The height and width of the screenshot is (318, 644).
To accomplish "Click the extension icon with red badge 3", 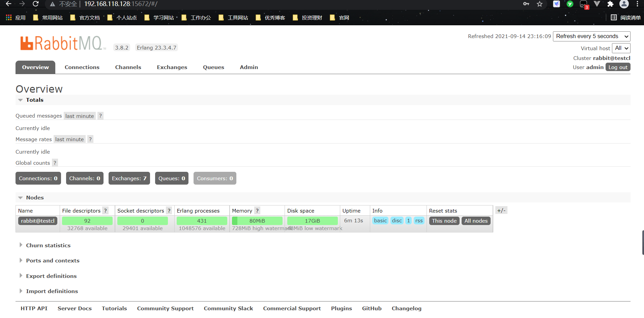I will (584, 4).
